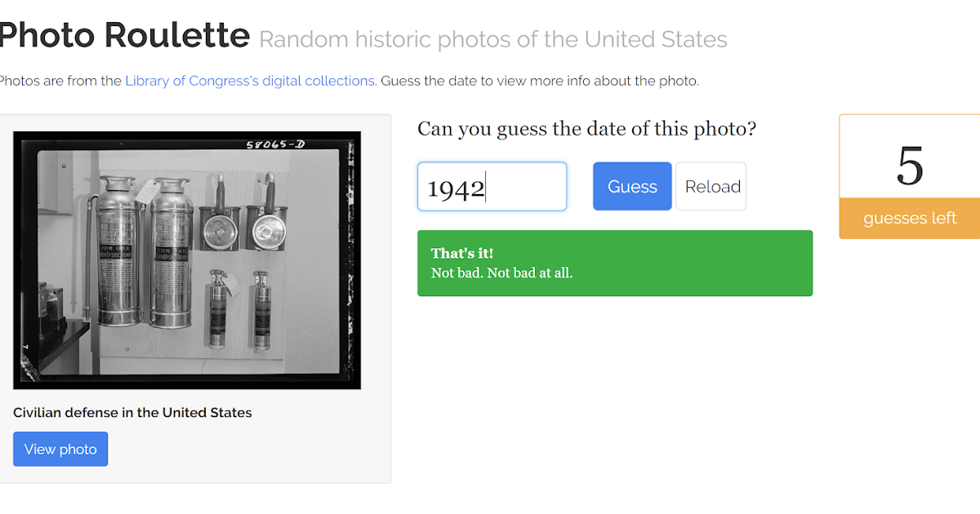This screenshot has height=514, width=980.
Task: Click caption "Civilian defense in the United States"
Action: [x=132, y=412]
